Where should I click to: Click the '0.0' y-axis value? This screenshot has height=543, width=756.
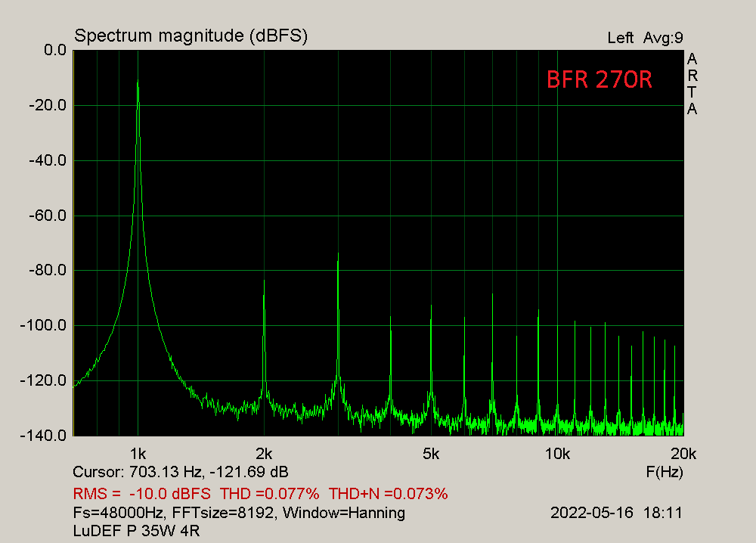click(x=55, y=50)
